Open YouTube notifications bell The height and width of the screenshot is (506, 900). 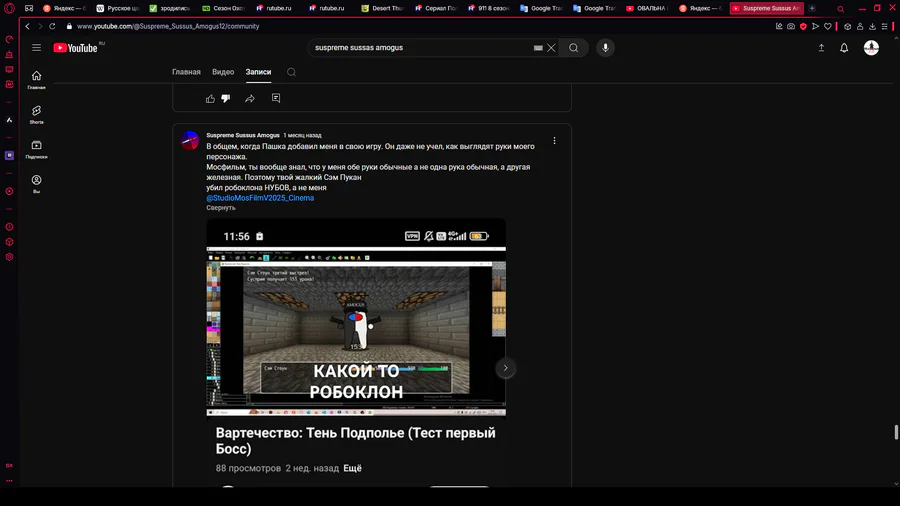point(844,48)
